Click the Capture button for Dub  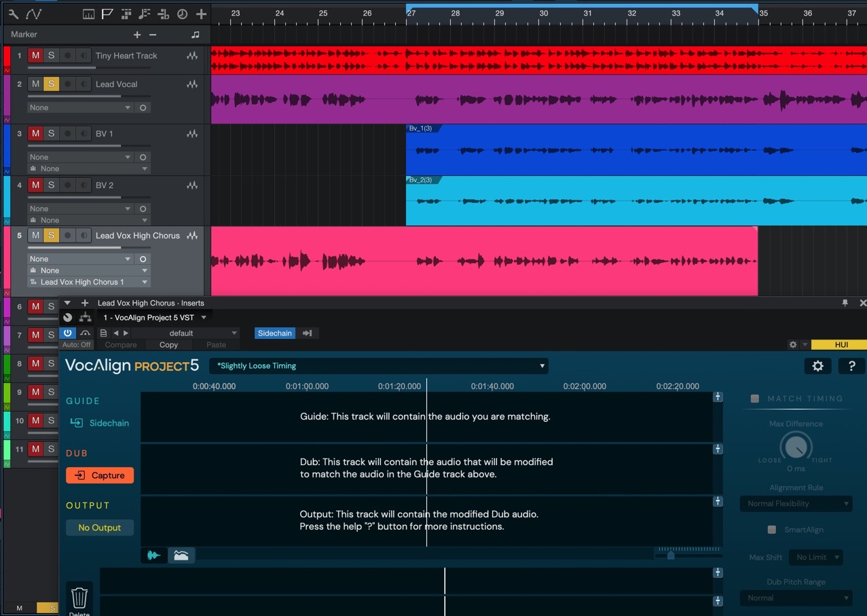pyautogui.click(x=100, y=475)
